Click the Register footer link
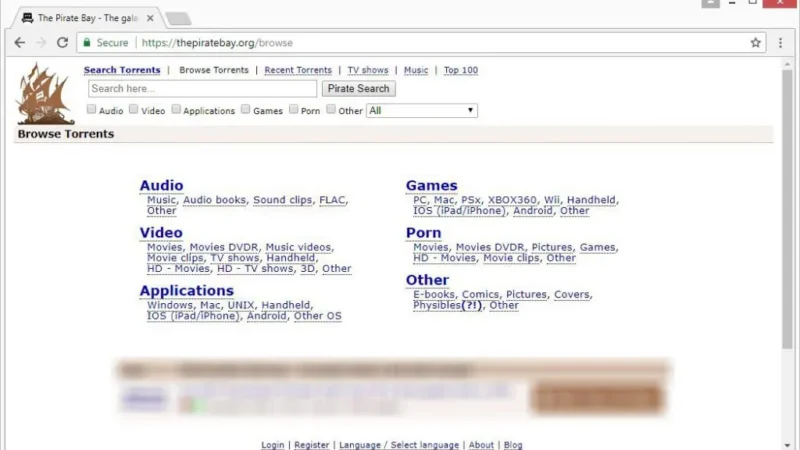Screen dimensions: 800x450 pyautogui.click(x=312, y=445)
